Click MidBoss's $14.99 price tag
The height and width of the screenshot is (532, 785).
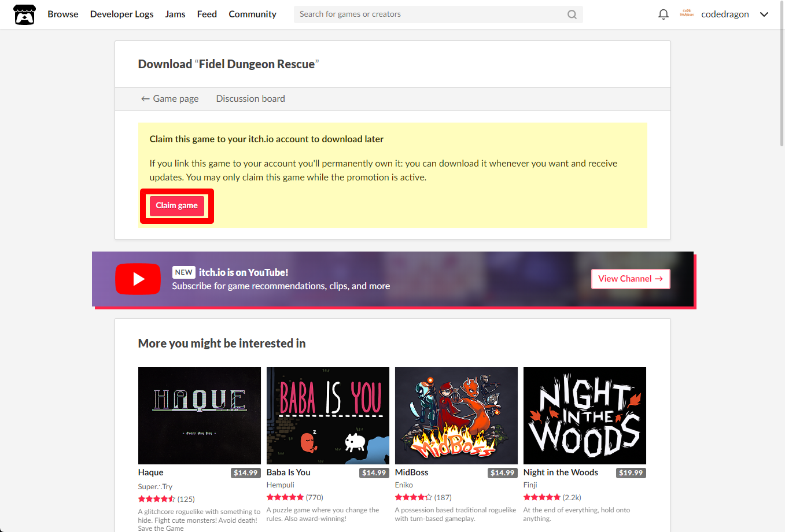click(x=503, y=473)
